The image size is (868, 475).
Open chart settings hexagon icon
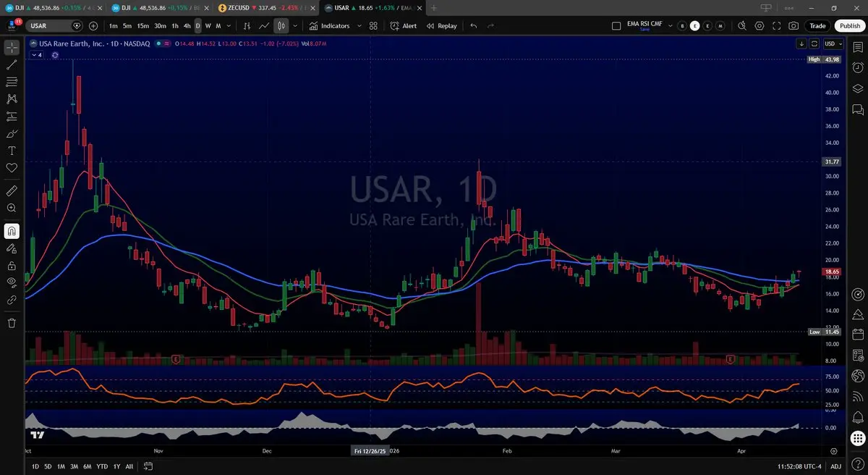click(x=759, y=26)
